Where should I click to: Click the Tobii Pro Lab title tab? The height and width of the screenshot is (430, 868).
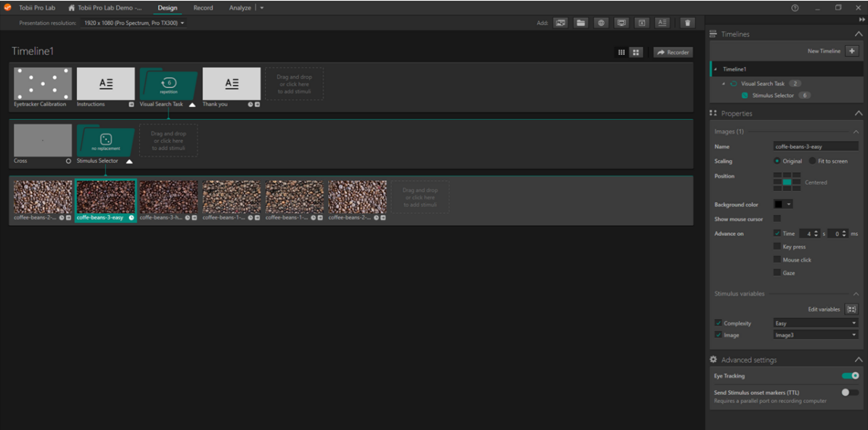point(38,8)
